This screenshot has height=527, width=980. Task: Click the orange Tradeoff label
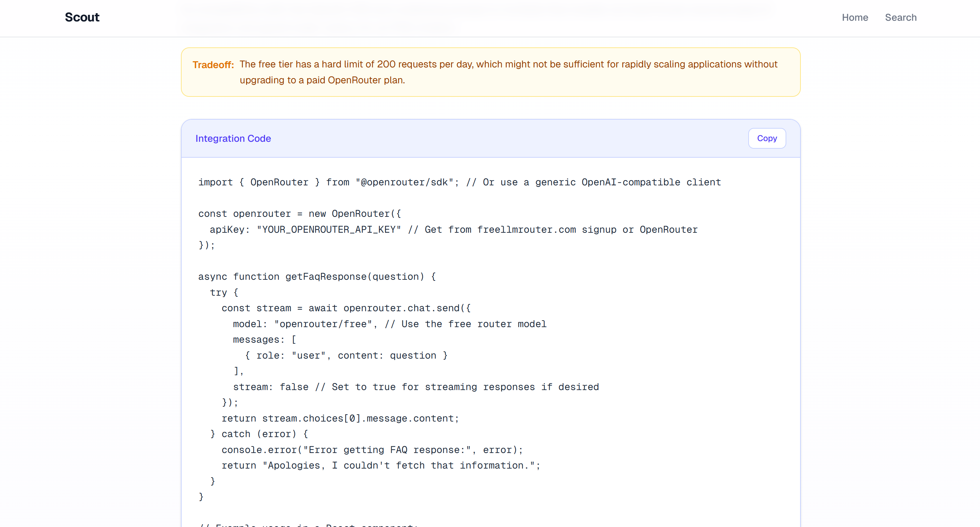(213, 65)
